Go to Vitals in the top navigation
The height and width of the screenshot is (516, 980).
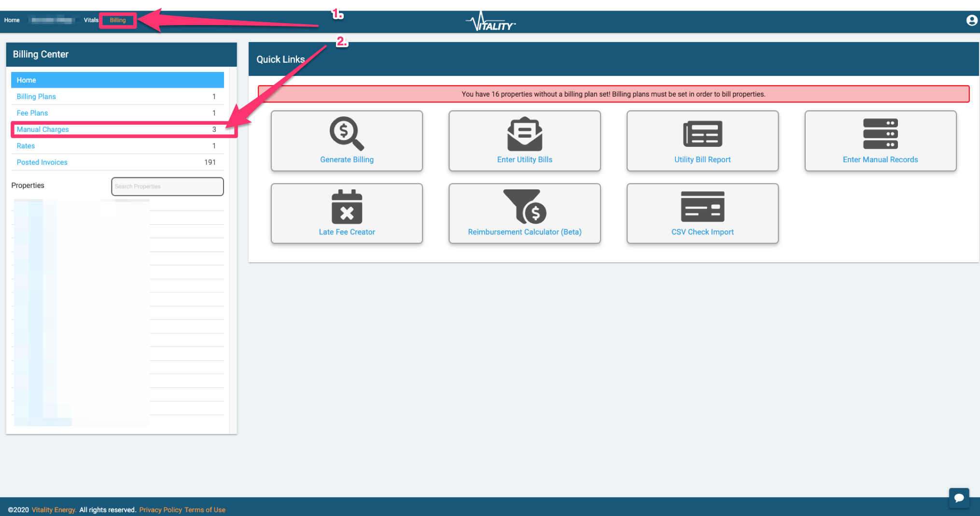point(91,20)
